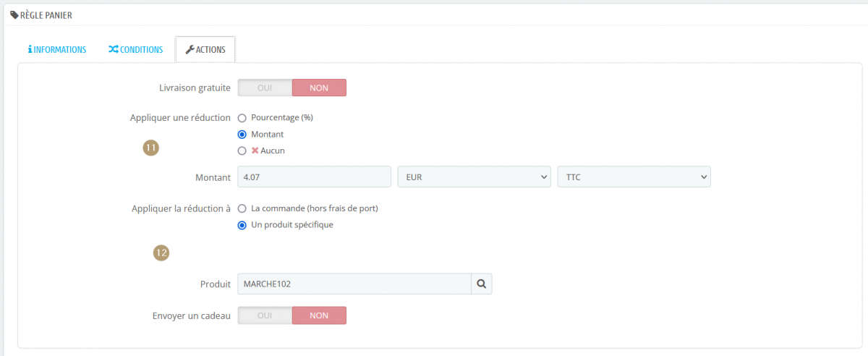The image size is (868, 356).
Task: Click the numbered marker 11 badge
Action: tap(151, 148)
